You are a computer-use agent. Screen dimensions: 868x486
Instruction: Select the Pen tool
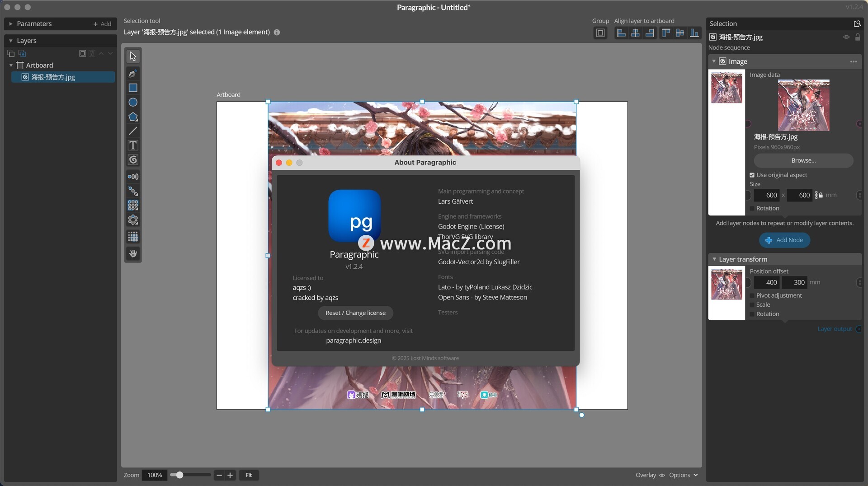tap(133, 73)
